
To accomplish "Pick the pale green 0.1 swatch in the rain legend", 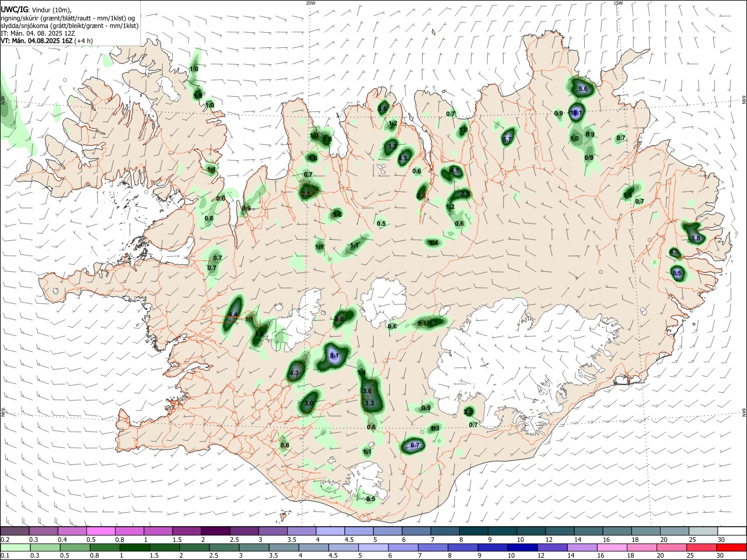I will (15, 547).
